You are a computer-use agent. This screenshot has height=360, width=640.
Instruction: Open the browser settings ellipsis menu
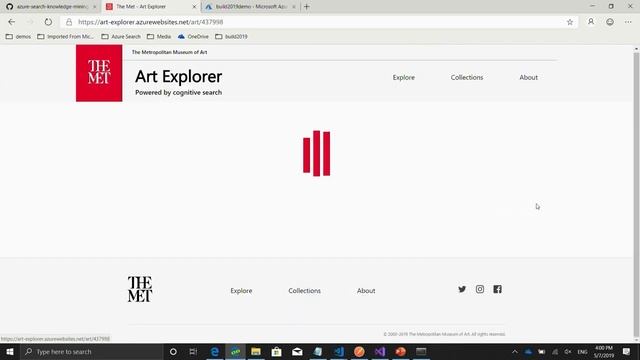click(628, 22)
